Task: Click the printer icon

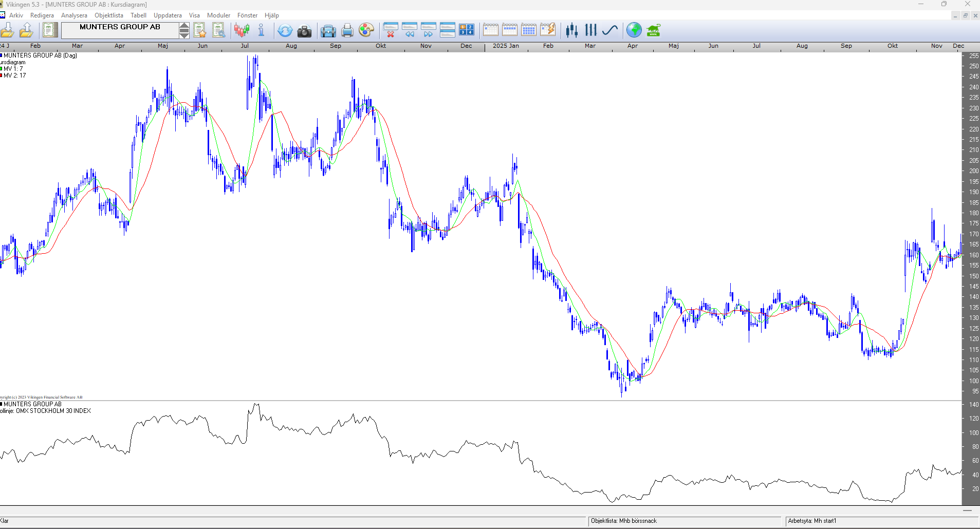Action: 347,31
